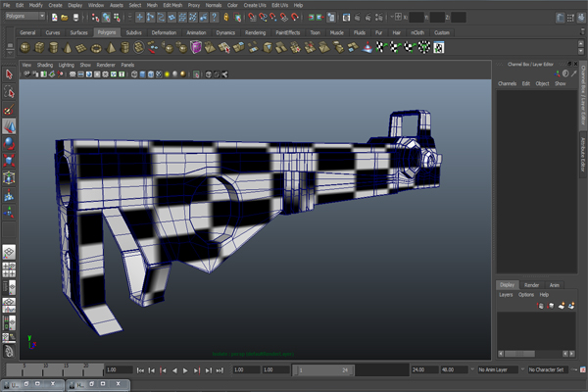Click the Show manipulator tool

click(9, 213)
